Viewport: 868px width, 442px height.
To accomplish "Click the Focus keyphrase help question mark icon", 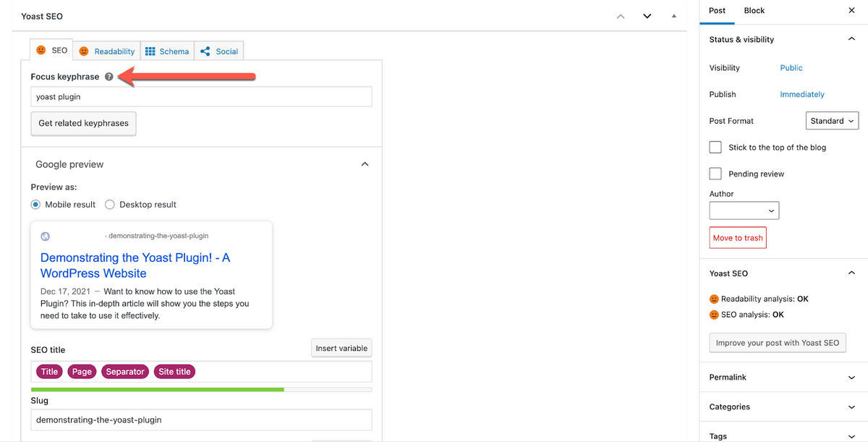I will [109, 77].
